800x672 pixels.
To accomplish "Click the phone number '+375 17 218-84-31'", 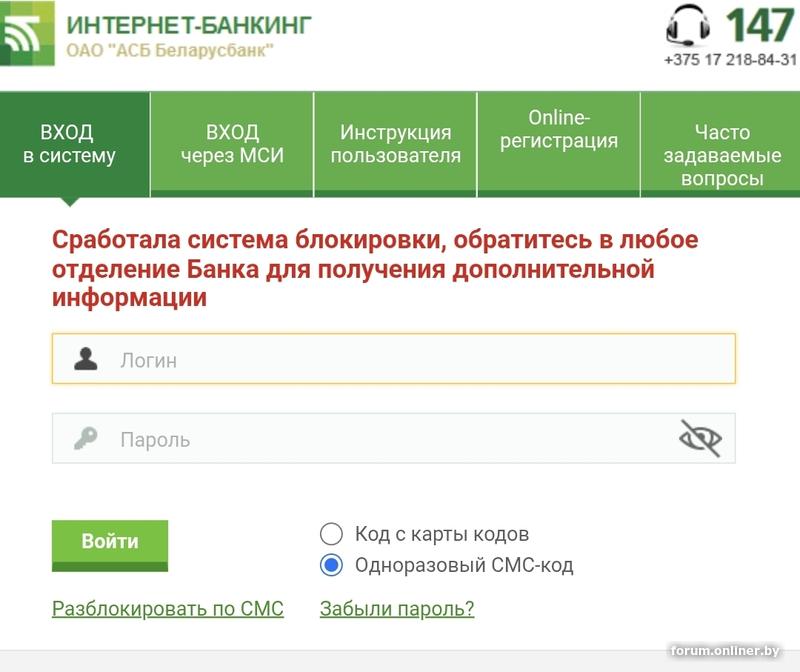I will click(x=730, y=60).
